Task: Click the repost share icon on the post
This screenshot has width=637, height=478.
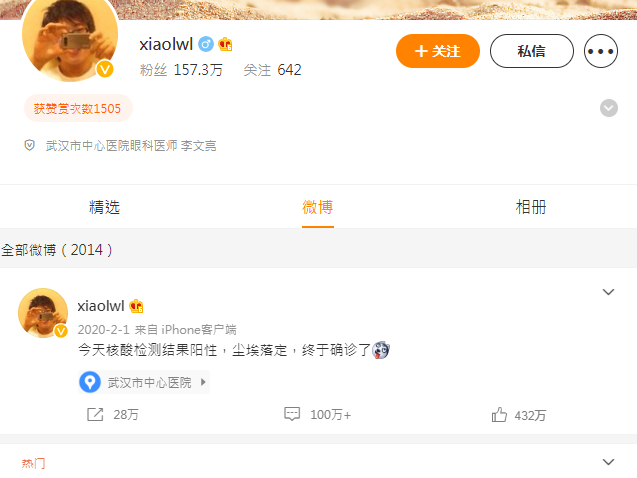Action: (x=95, y=414)
